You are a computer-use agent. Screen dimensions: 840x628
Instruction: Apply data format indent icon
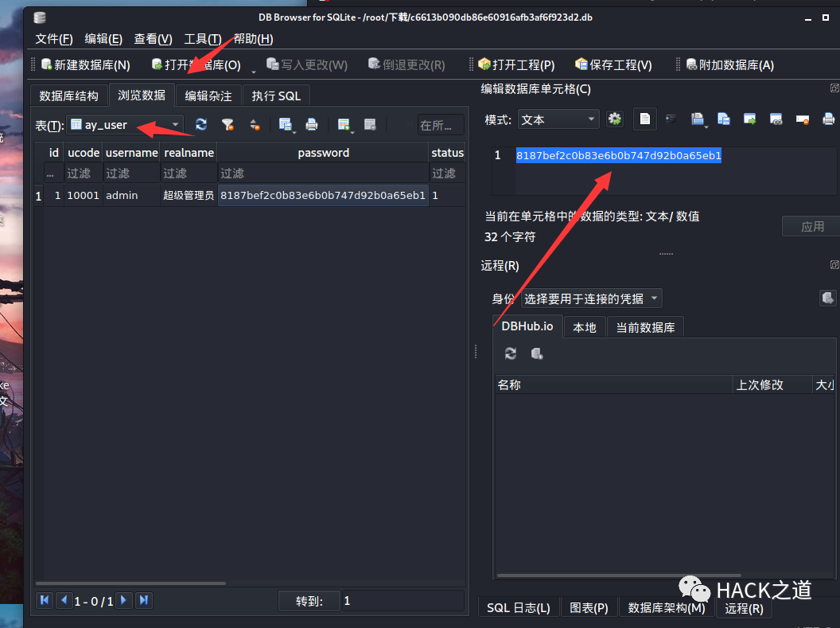click(671, 119)
